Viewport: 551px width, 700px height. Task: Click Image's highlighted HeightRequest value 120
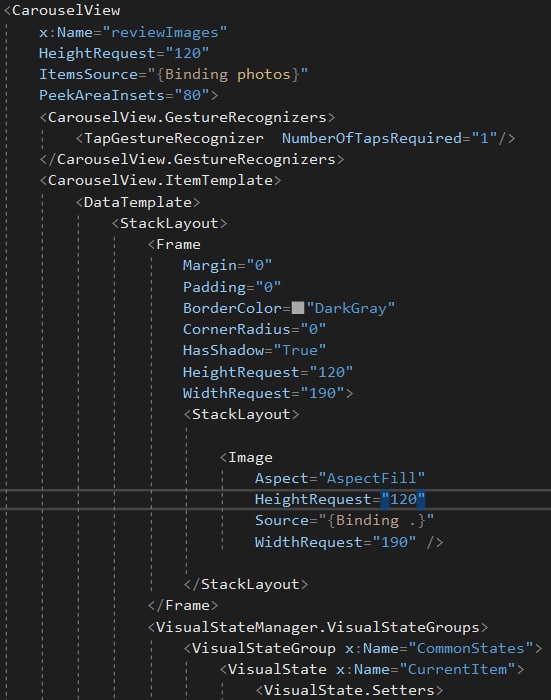tap(403, 499)
